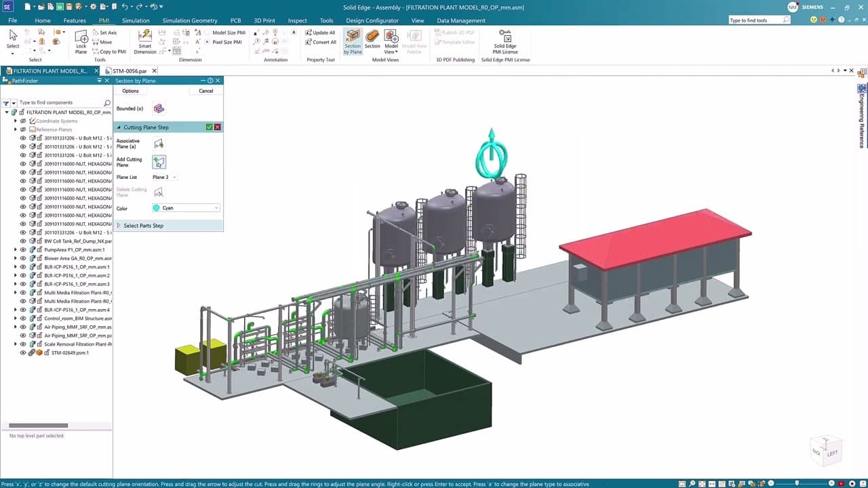Expand Air Piping_MMF_SRF_OP_mm.asm node

point(16,327)
